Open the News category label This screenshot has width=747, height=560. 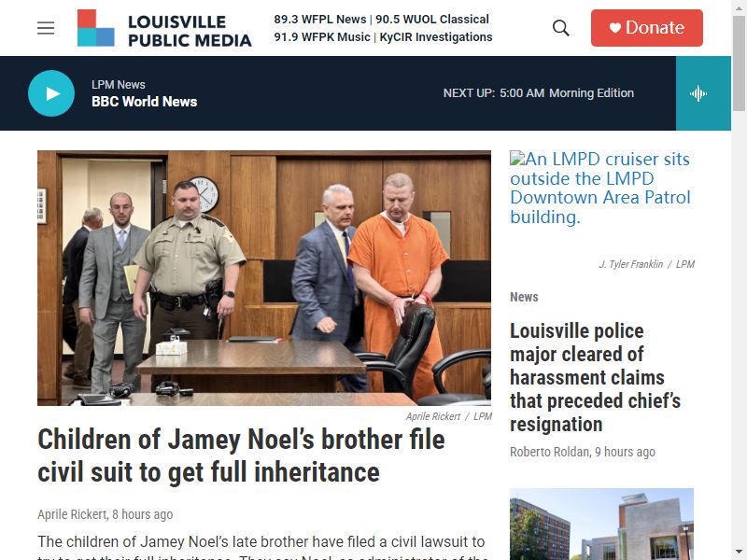[524, 297]
